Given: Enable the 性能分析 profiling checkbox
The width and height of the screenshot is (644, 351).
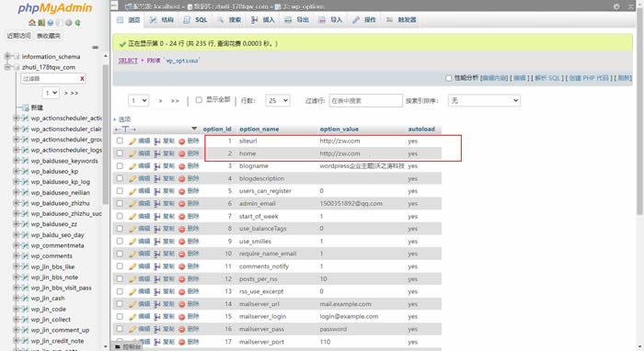Looking at the screenshot, I should pos(449,78).
